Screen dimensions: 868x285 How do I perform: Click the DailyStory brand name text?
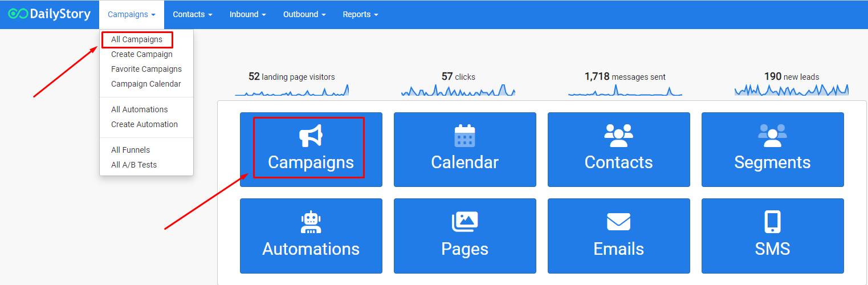[x=60, y=14]
